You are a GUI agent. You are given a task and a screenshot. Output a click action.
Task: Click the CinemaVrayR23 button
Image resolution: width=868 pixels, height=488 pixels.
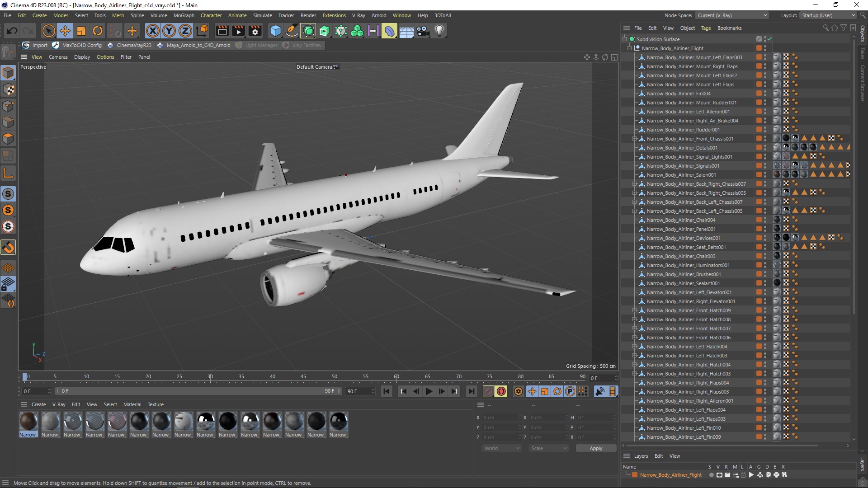(129, 45)
